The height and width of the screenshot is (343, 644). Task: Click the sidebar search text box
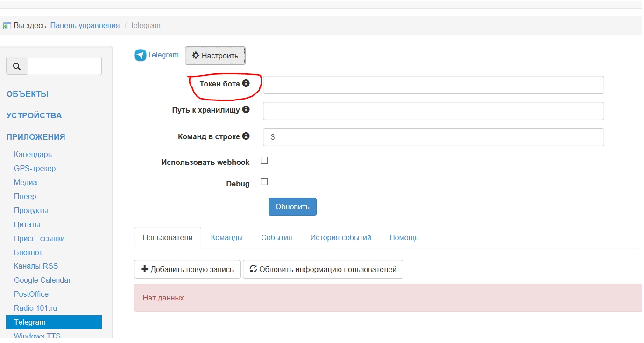pos(64,66)
